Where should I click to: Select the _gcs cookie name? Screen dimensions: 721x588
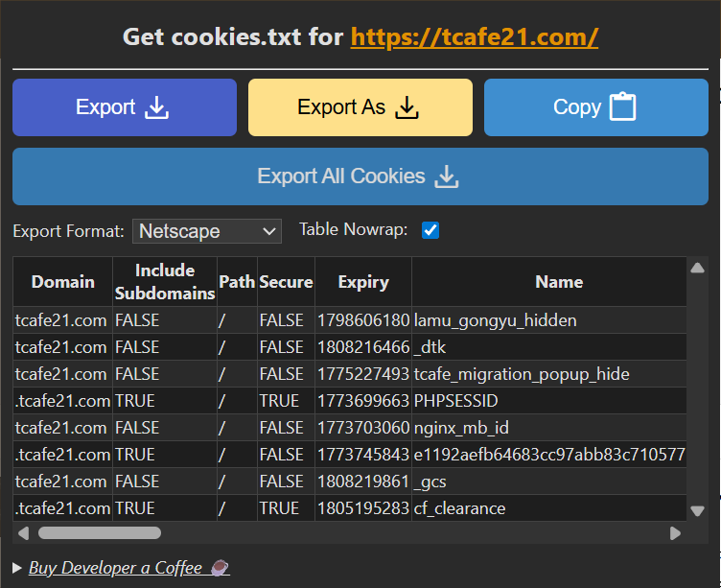[430, 482]
